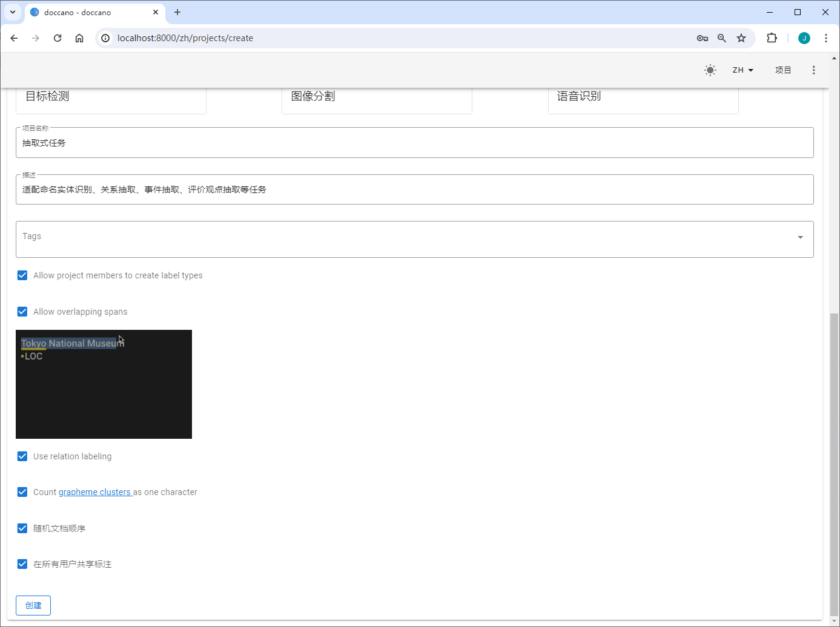Click the page zoom magnifier icon

(x=721, y=38)
